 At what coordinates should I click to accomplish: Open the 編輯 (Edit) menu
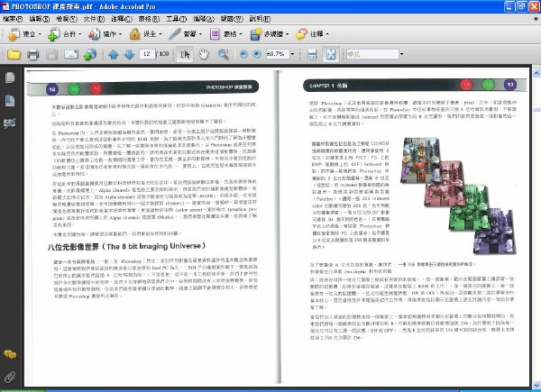[40, 19]
